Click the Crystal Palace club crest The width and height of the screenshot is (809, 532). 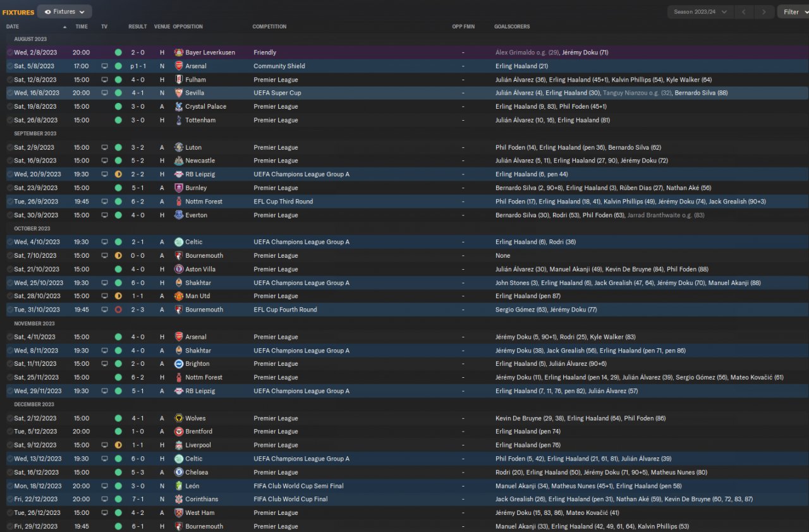179,107
